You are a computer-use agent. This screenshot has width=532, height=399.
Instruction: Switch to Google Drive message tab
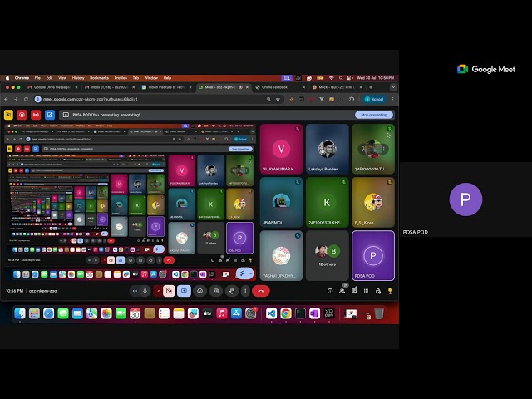click(x=52, y=87)
